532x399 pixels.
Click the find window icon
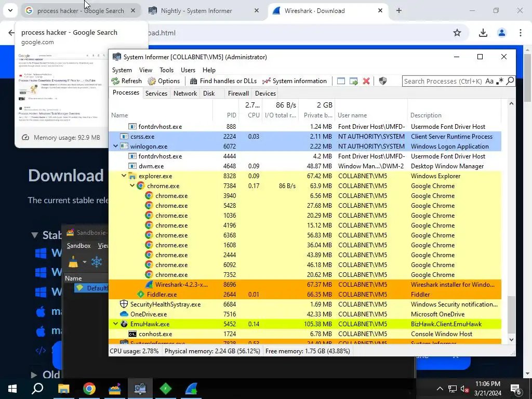click(x=341, y=81)
